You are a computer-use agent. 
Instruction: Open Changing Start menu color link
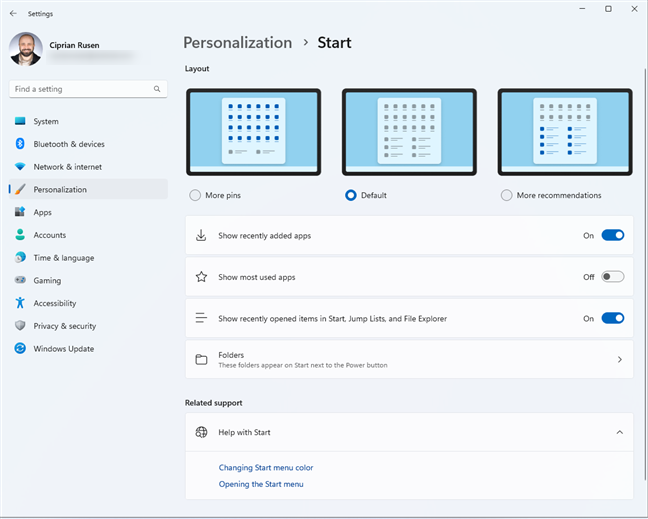pyautogui.click(x=266, y=467)
